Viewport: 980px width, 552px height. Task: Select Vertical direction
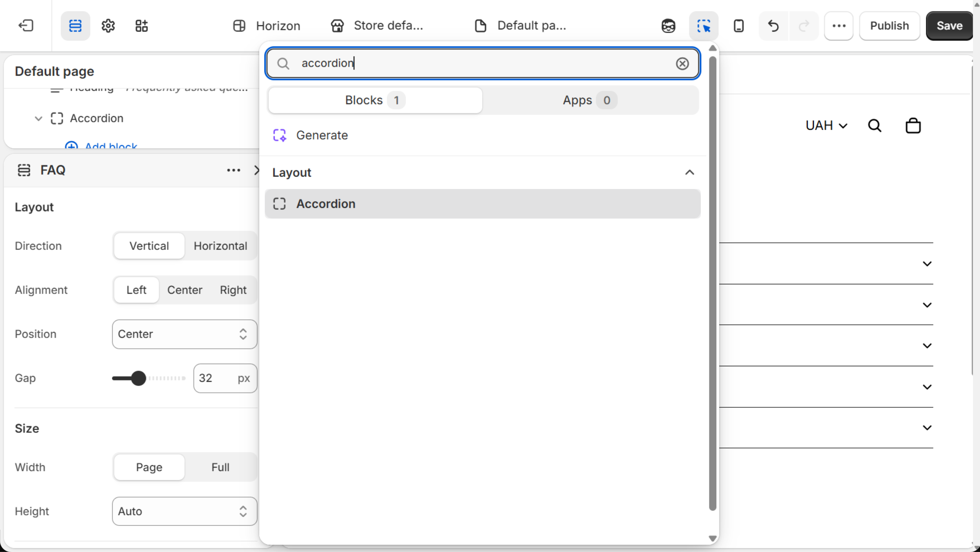click(149, 246)
